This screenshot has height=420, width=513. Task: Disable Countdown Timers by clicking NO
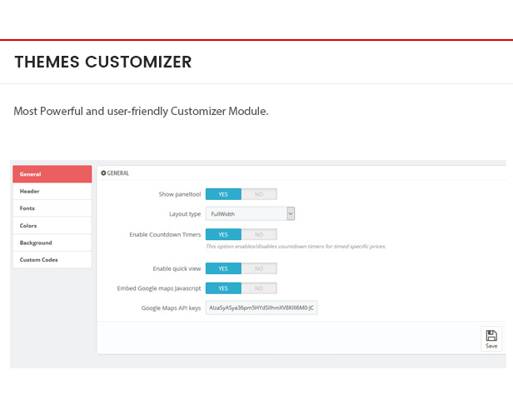(x=259, y=235)
